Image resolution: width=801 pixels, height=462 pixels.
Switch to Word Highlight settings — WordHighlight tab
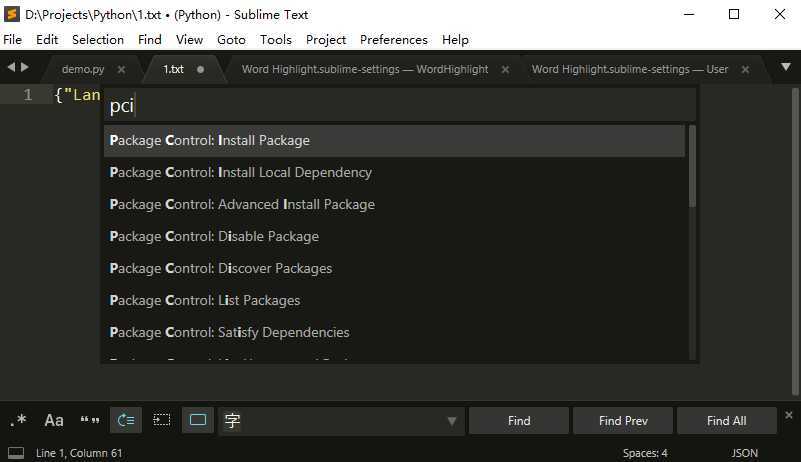365,70
